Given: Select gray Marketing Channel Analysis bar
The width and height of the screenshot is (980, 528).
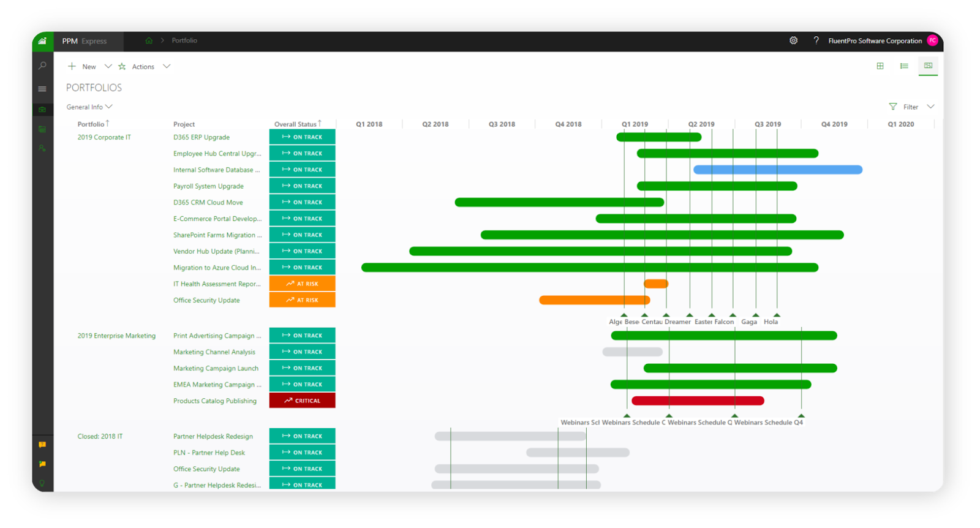Looking at the screenshot, I should click(633, 352).
